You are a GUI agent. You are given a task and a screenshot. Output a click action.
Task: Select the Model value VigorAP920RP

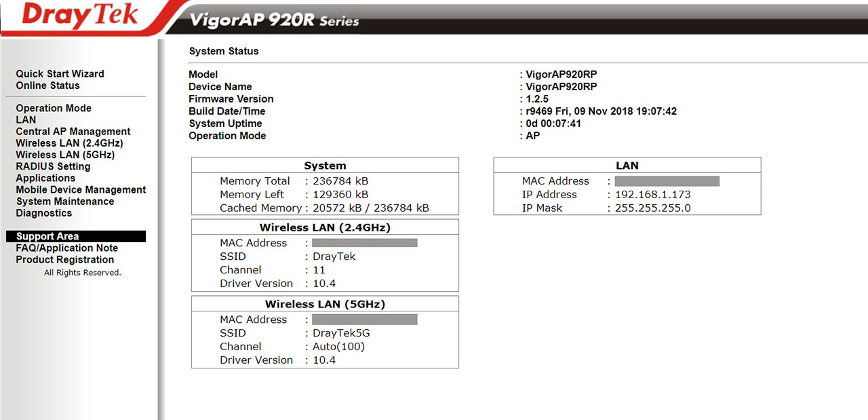pyautogui.click(x=561, y=75)
